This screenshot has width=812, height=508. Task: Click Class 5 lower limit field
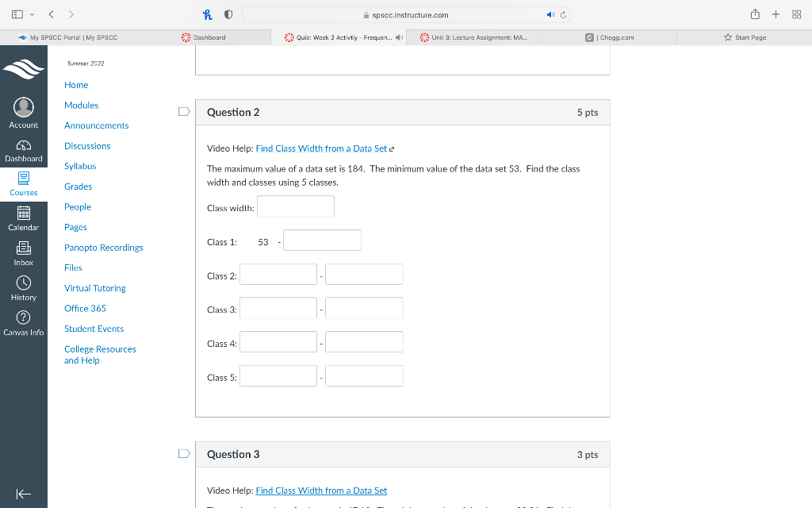point(278,375)
